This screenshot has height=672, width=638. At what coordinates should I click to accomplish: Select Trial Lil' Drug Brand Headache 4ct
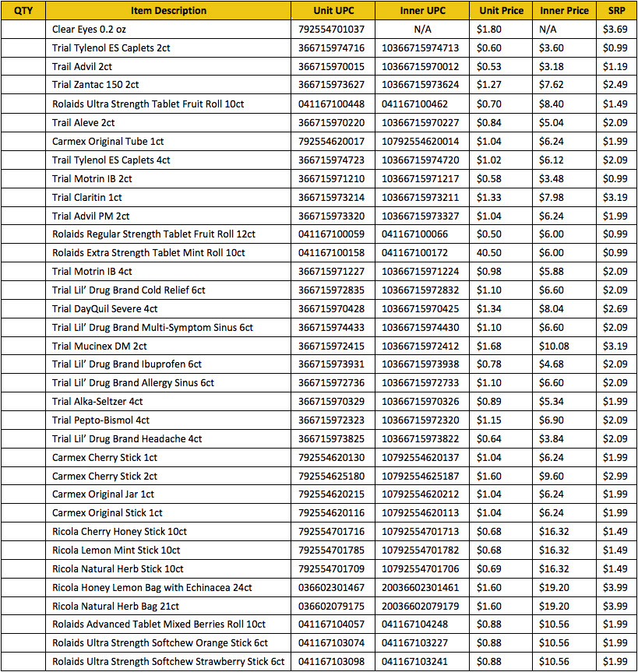[127, 439]
